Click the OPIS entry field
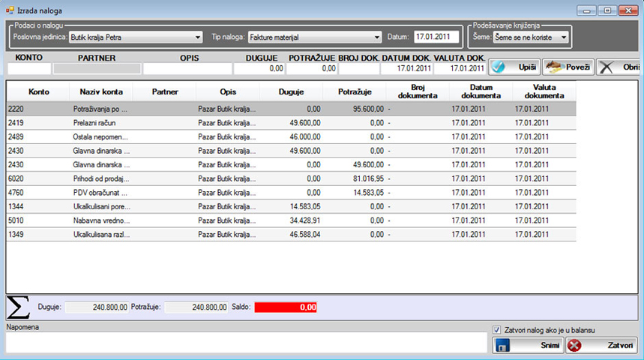 [187, 69]
